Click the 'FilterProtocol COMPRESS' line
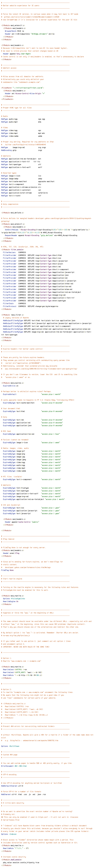The image size is (95, 868). [30, 306]
